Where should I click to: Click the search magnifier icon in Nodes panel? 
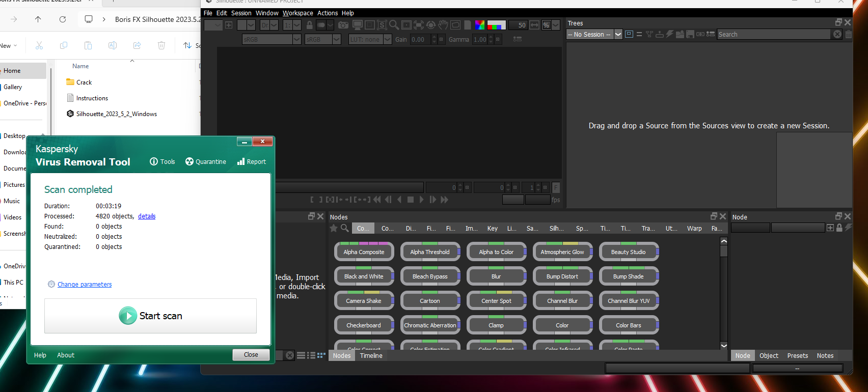tap(345, 228)
